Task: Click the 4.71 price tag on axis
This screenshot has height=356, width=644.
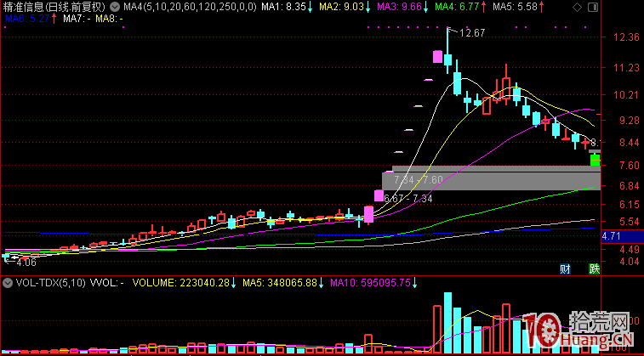Action: 612,236
